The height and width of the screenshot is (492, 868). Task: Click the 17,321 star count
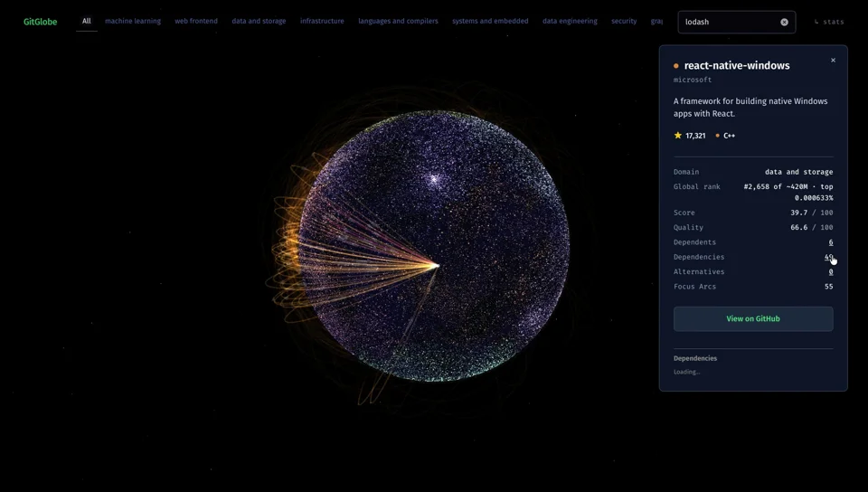point(695,136)
